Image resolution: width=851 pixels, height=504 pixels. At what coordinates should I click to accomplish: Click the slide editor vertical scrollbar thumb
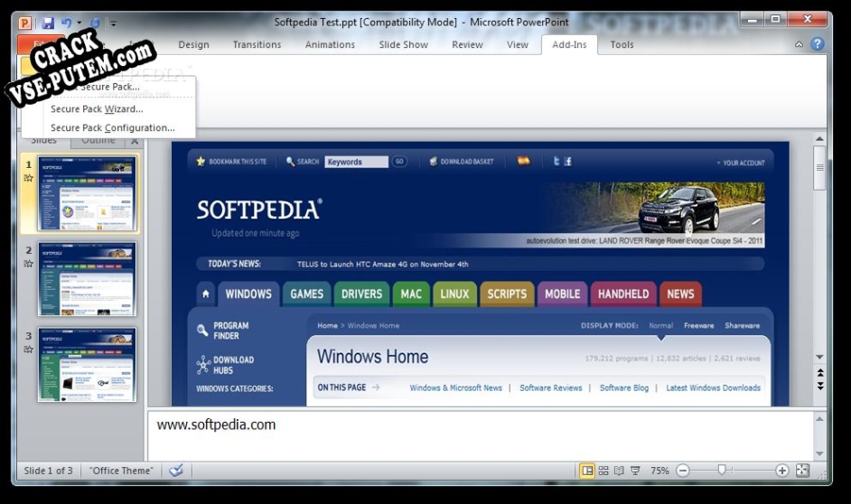(x=819, y=168)
